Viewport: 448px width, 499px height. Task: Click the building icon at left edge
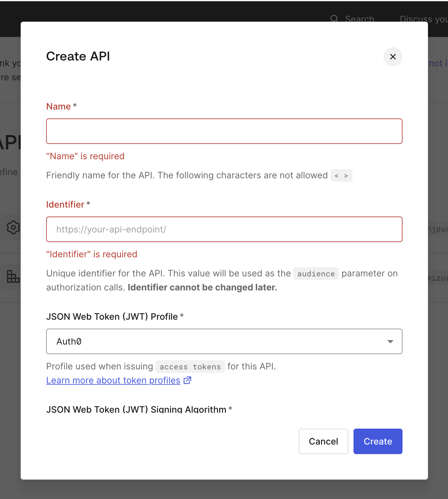(13, 276)
